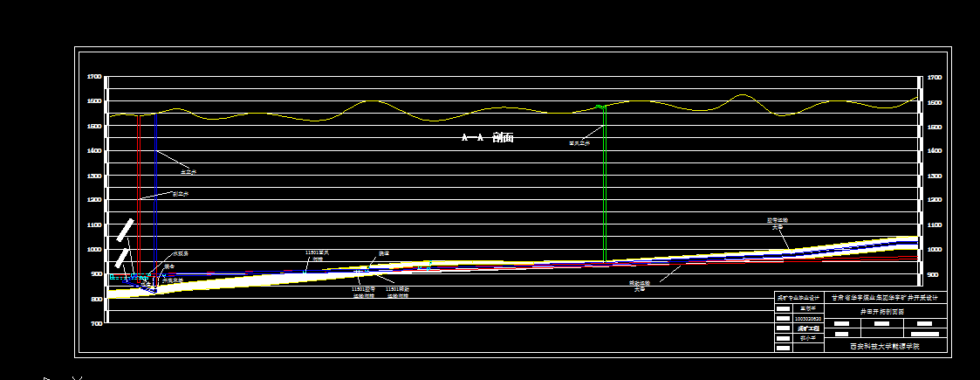Select the 1200 label on left elevation scale
The image size is (980, 380).
[x=94, y=200]
